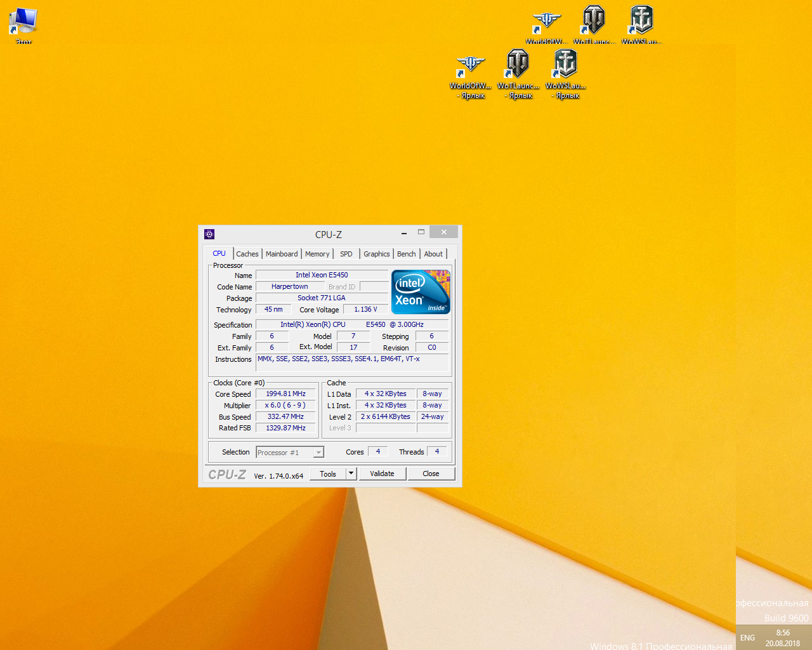View the Graphics tab

(x=377, y=254)
